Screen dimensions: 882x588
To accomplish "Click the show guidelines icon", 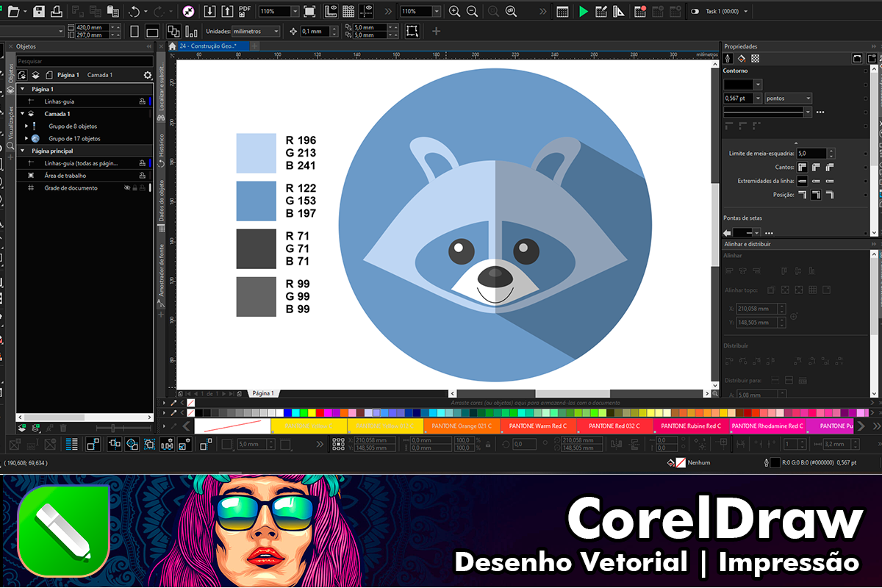I will tap(367, 12).
